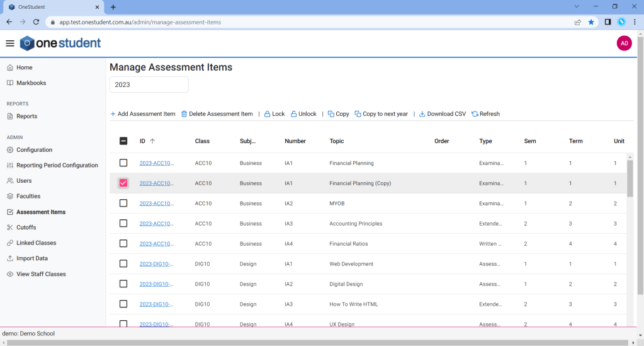
Task: Select the Web Development row checkbox
Action: 123,264
